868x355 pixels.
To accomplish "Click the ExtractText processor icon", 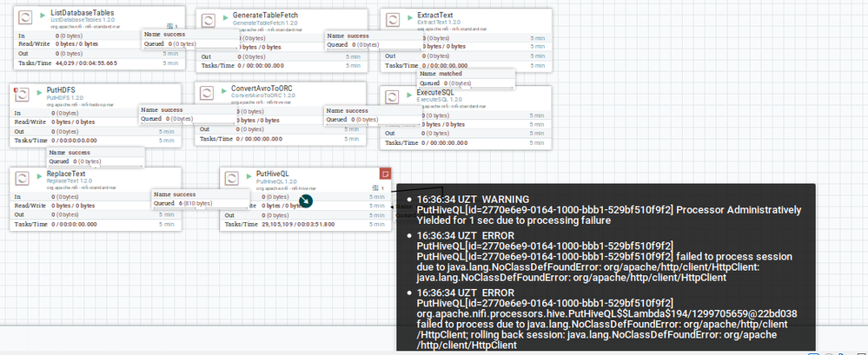I will [x=393, y=21].
